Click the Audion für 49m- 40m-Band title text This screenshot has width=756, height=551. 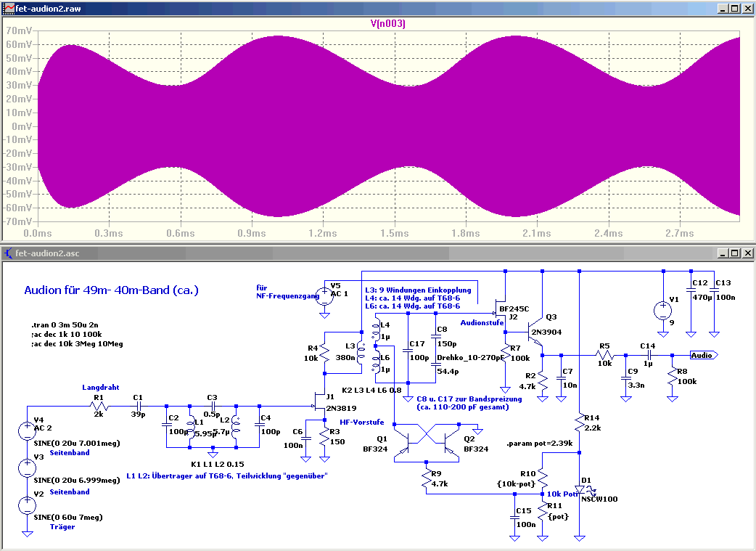[112, 290]
